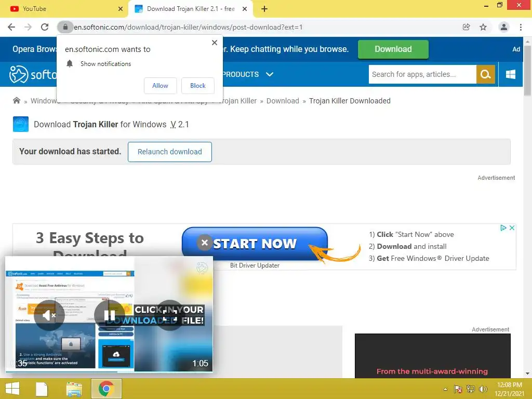This screenshot has height=399, width=532.
Task: Dismiss the floating video with X circle
Action: 205,243
